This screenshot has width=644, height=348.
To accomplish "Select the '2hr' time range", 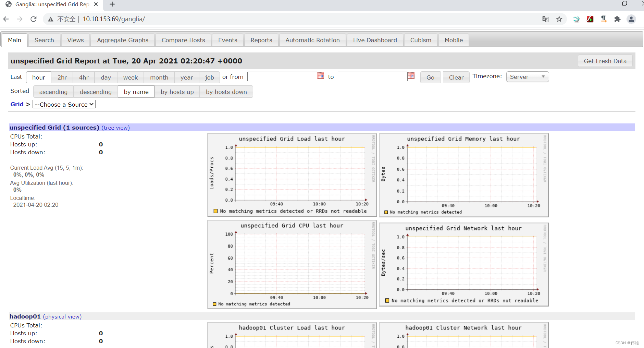I will (x=62, y=77).
